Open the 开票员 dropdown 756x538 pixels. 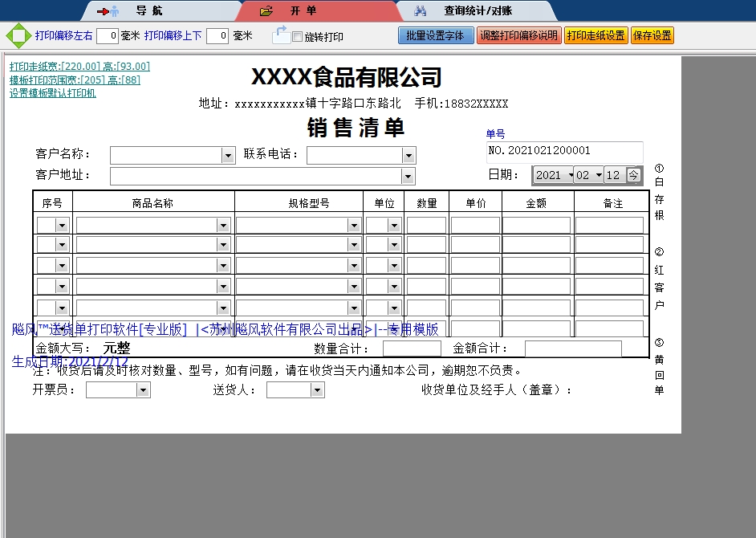pyautogui.click(x=143, y=390)
